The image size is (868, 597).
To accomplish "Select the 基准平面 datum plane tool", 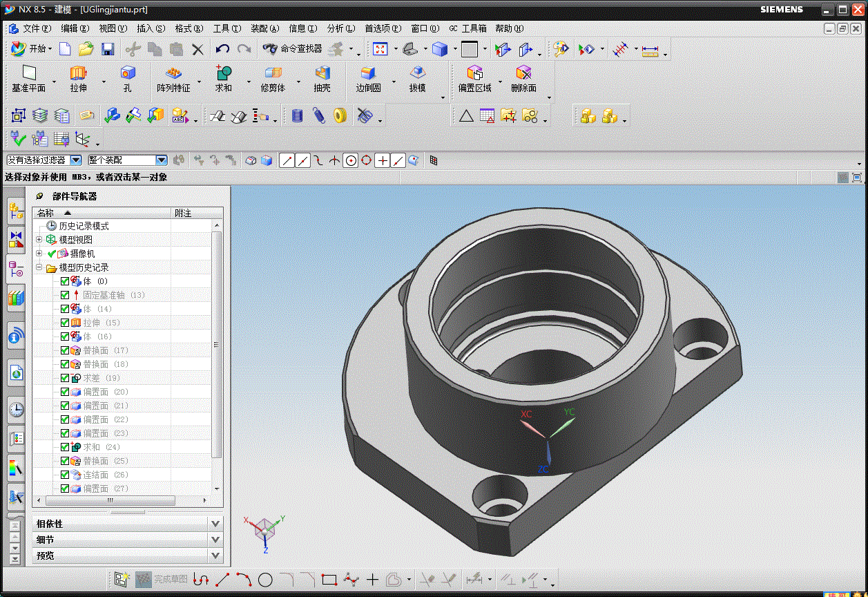I will 29,79.
